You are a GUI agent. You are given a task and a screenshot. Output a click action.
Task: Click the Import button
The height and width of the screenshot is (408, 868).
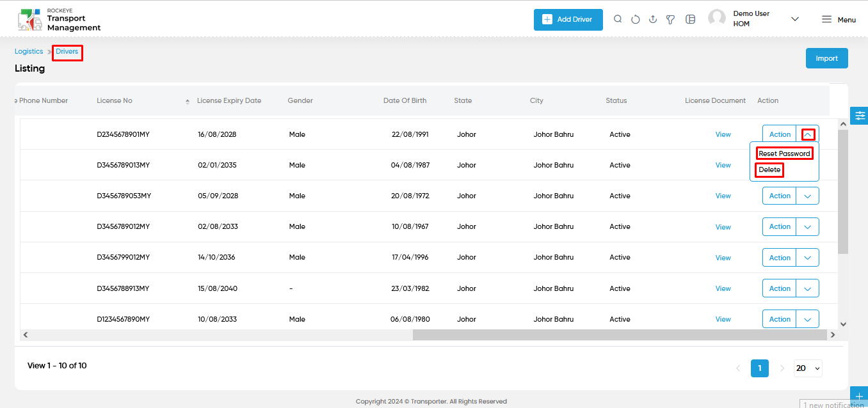(x=826, y=58)
